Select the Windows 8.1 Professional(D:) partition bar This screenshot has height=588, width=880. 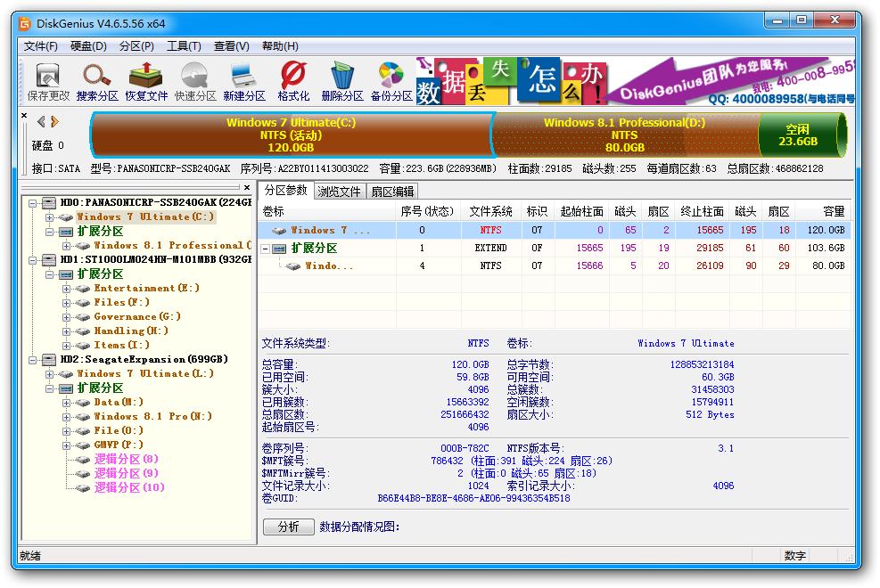coord(624,135)
